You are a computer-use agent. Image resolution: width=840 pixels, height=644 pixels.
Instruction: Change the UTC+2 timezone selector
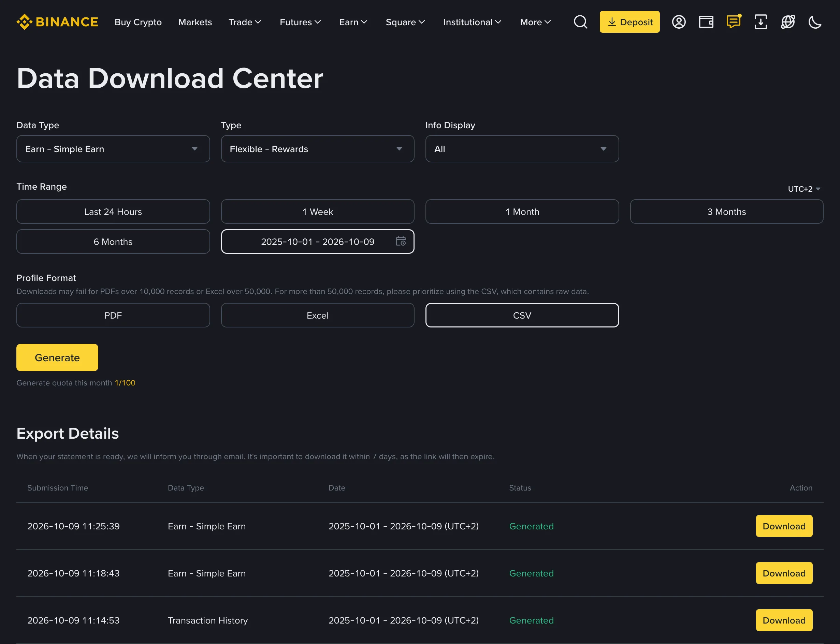coord(804,189)
